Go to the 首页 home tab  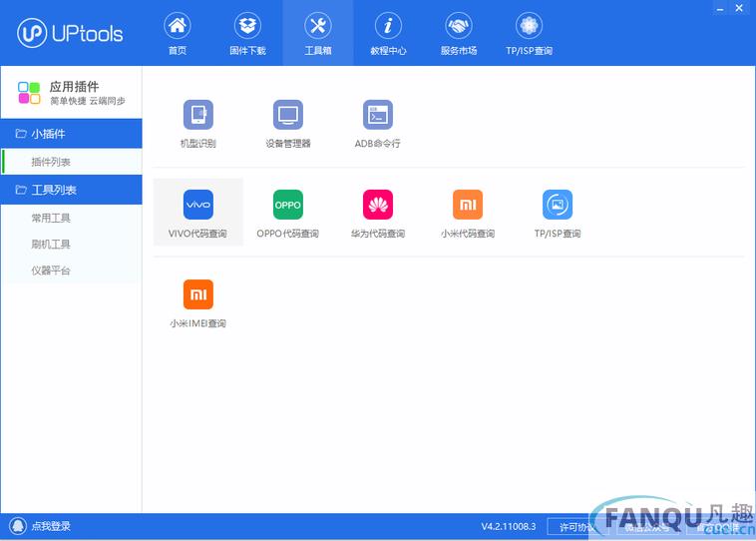point(177,33)
